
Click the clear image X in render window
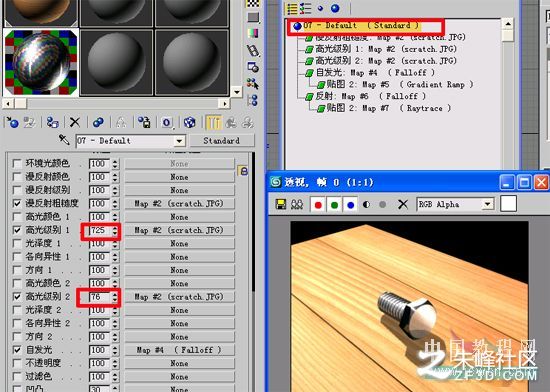click(403, 204)
